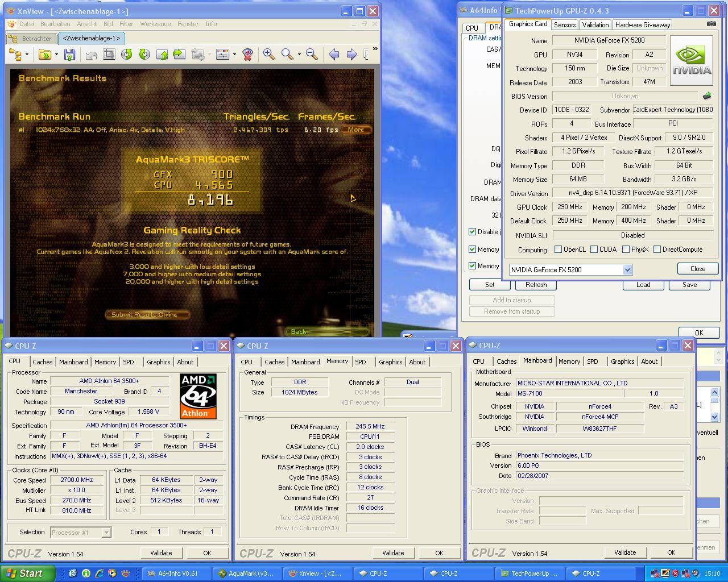The width and height of the screenshot is (728, 582).
Task: Open the Hardware Giveaway tab in GPU-Z
Action: pos(643,25)
